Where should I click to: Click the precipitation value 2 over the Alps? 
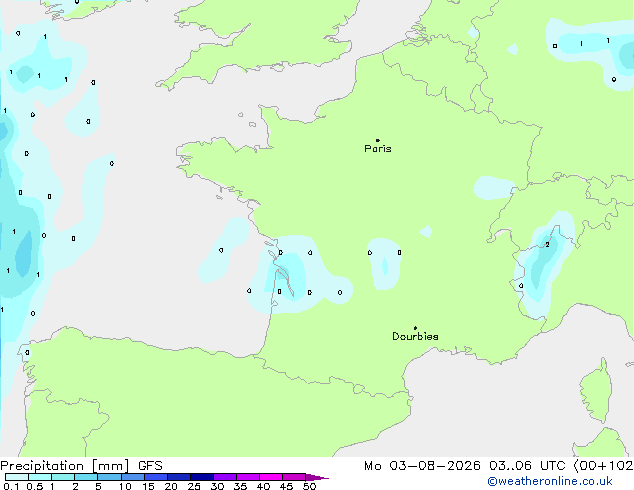coord(547,245)
